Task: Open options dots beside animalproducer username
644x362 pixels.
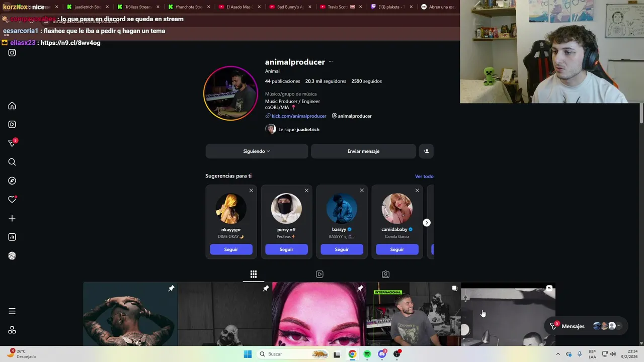Action: pyautogui.click(x=331, y=62)
